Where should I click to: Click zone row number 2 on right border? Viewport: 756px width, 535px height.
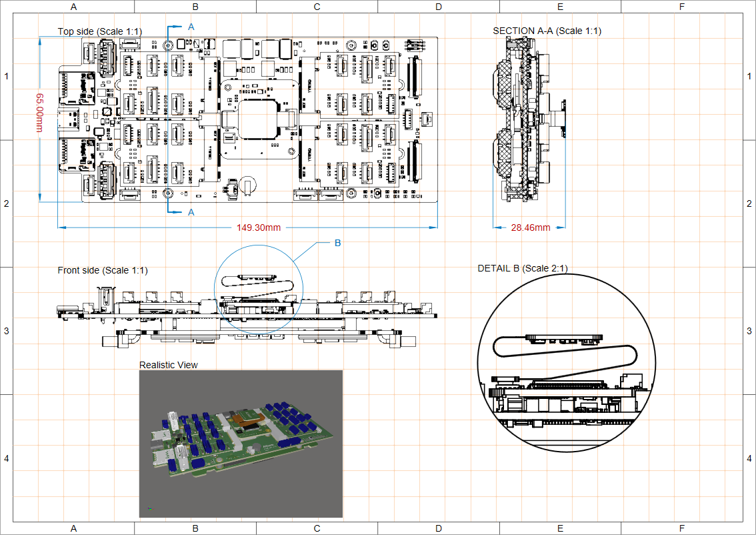(749, 203)
